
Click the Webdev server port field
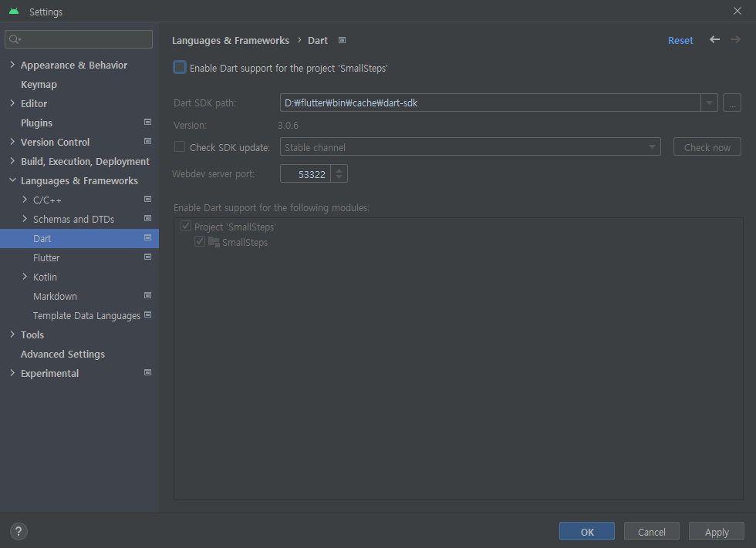pyautogui.click(x=305, y=174)
